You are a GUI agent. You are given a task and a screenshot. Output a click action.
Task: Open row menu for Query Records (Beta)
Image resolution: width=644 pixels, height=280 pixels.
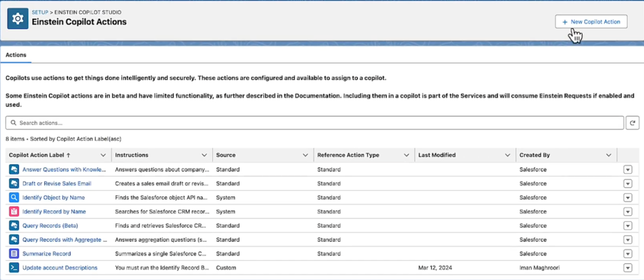pos(627,226)
